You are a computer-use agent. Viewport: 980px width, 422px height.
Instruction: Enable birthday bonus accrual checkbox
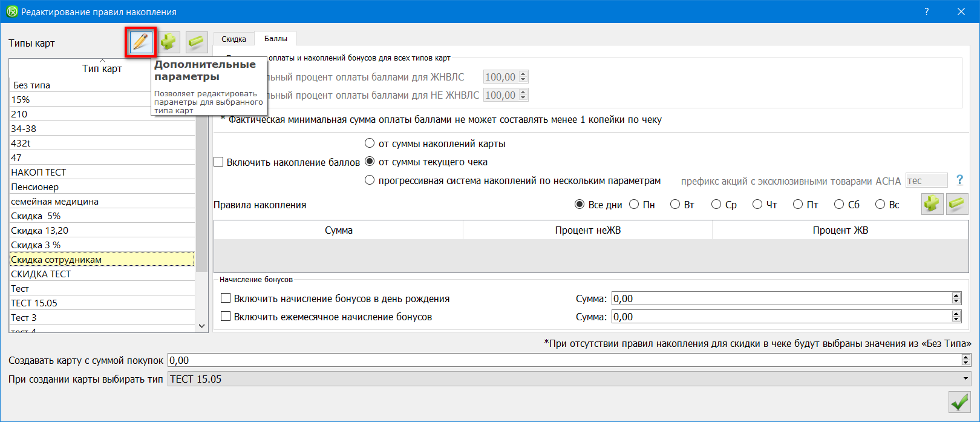226,298
